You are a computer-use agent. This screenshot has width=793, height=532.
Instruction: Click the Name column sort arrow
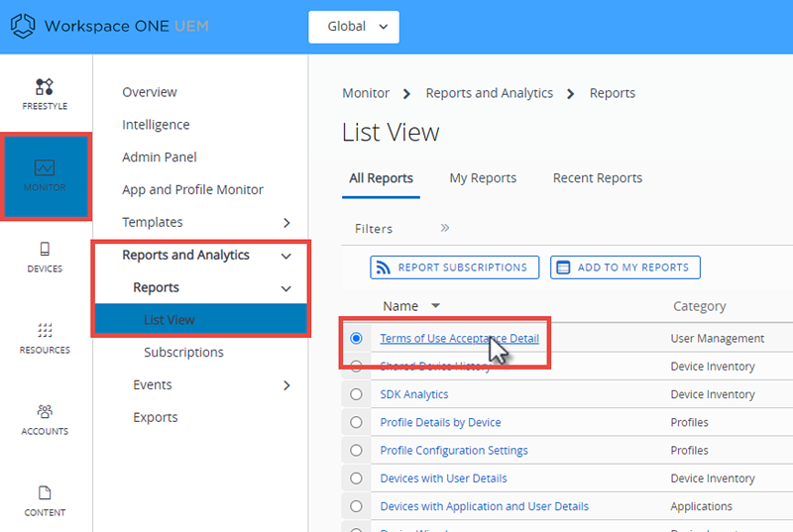point(435,306)
